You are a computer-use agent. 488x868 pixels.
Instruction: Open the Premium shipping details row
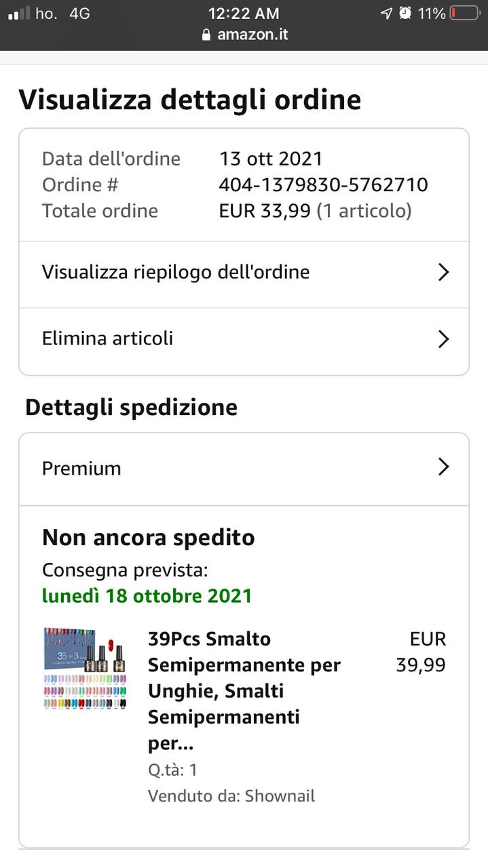[x=244, y=469]
